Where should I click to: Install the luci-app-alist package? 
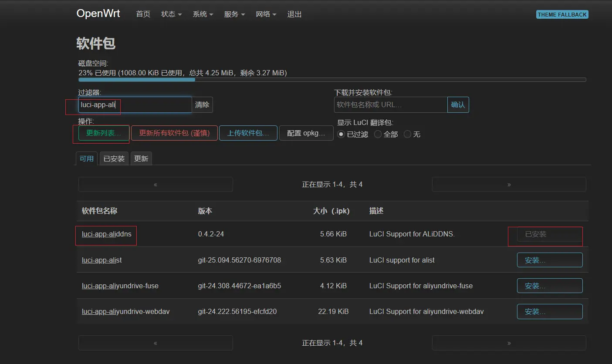[x=549, y=260]
